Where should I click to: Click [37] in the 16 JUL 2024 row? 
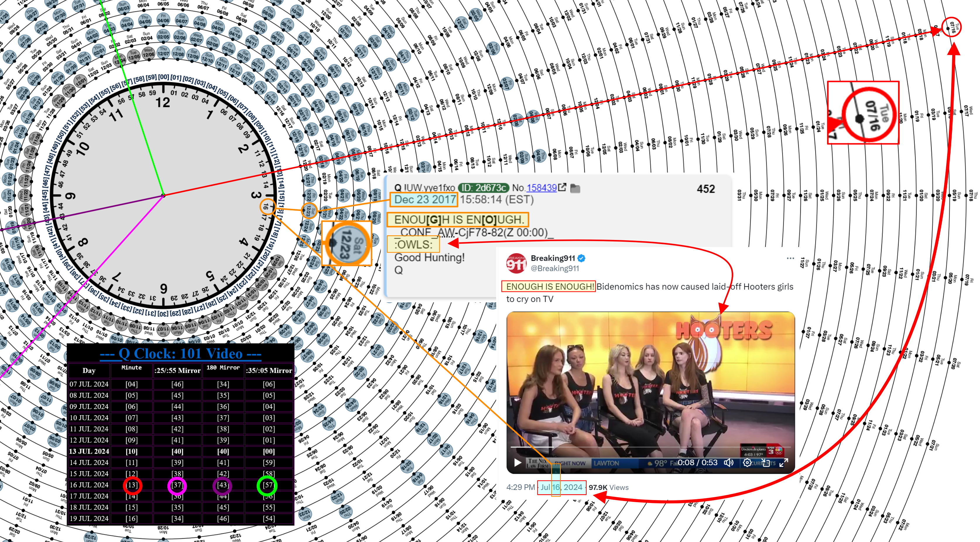pyautogui.click(x=177, y=485)
